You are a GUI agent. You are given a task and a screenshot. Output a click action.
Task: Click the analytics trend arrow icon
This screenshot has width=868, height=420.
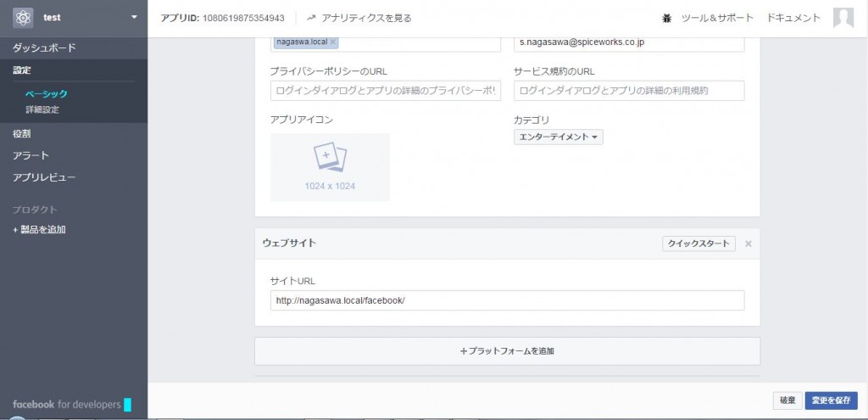coord(311,19)
